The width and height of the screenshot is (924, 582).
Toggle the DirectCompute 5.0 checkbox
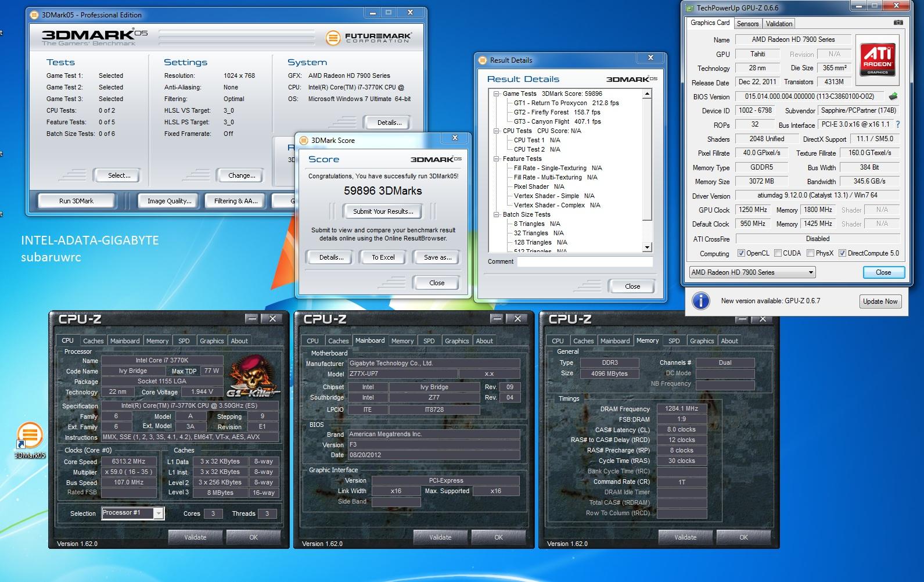(842, 253)
